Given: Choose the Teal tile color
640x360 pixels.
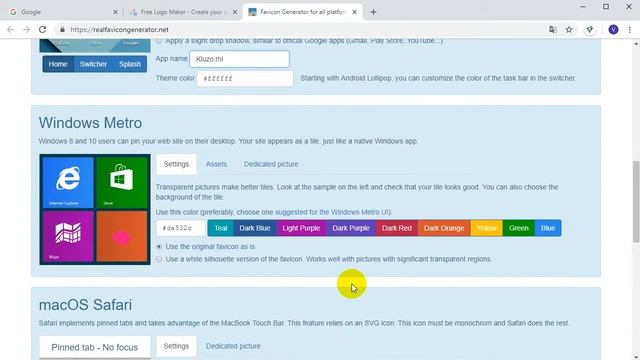Looking at the screenshot, I should (x=221, y=228).
